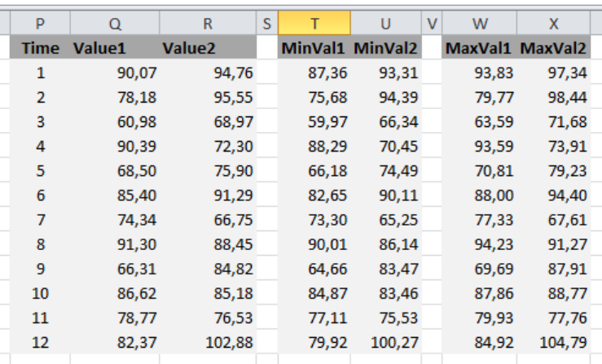Select cell containing 102,88

[208, 342]
